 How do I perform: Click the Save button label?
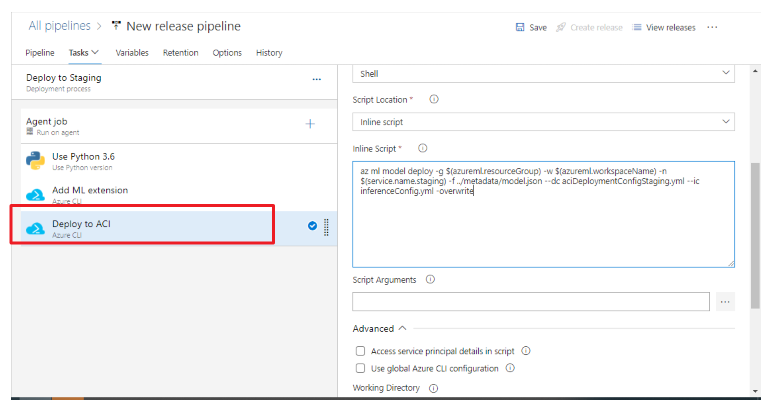tap(538, 28)
